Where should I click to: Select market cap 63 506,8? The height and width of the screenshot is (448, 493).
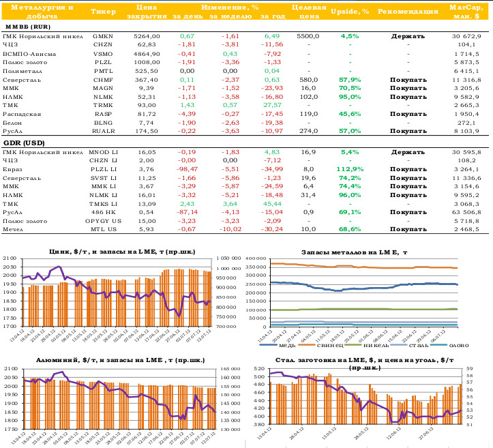pos(466,213)
